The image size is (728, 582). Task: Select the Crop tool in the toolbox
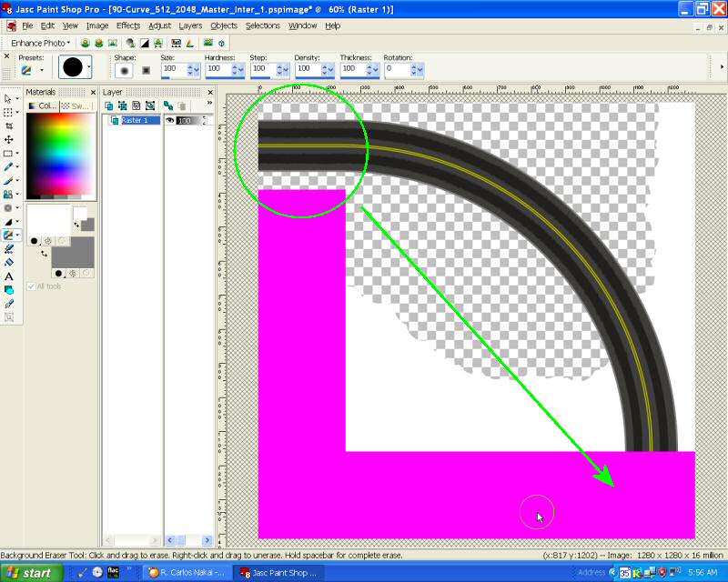(9, 125)
